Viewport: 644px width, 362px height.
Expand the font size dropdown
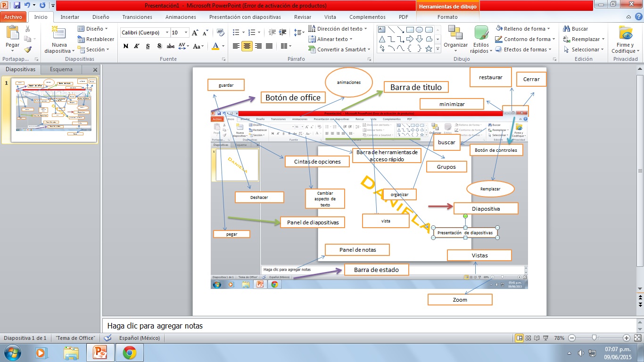(186, 33)
